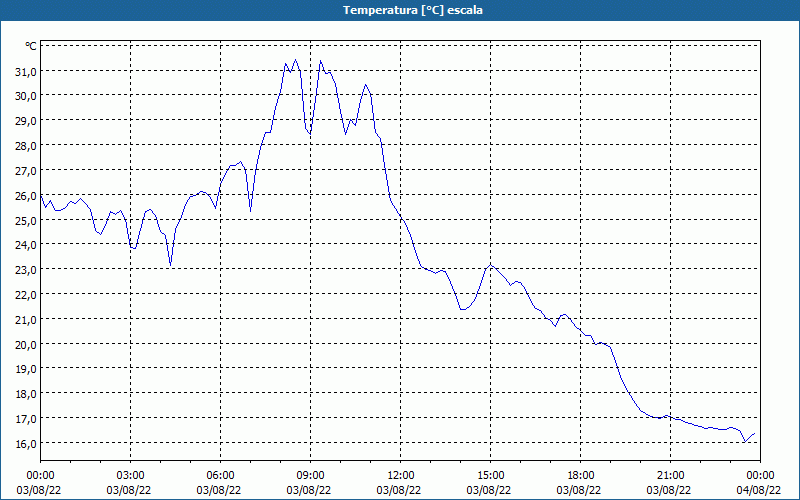Pick the '26,0' temperature label
The image size is (800, 500).
(x=26, y=196)
